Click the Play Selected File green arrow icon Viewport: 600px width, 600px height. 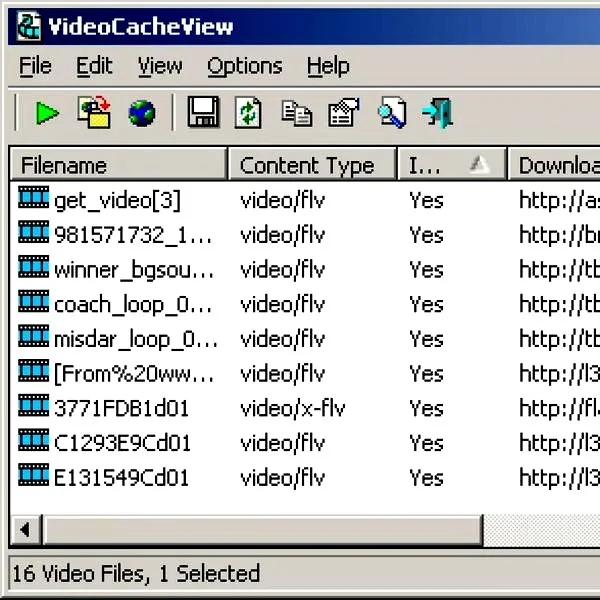47,113
